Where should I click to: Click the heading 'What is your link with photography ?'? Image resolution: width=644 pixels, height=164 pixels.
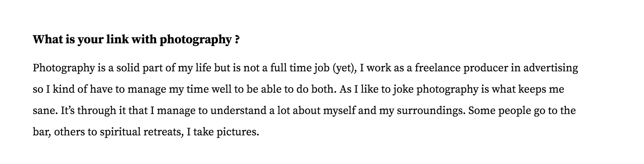click(136, 40)
